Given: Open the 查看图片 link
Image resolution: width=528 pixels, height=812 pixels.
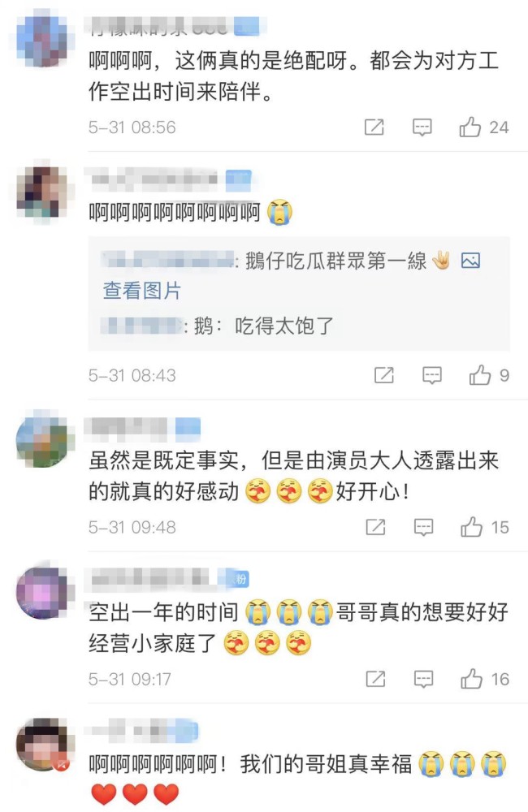Looking at the screenshot, I should (142, 291).
